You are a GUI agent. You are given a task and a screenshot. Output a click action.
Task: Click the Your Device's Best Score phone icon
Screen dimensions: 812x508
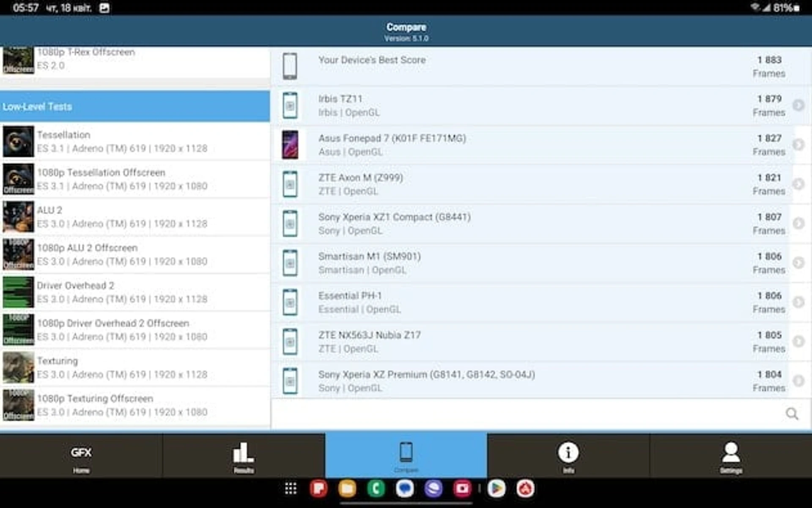pyautogui.click(x=290, y=66)
